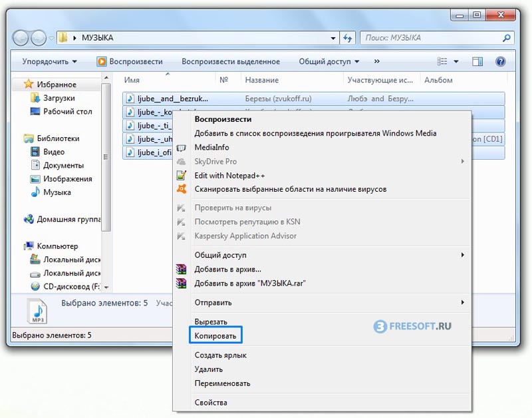The width and height of the screenshot is (532, 418).
Task: Click the Back navigation arrow button
Action: point(21,38)
